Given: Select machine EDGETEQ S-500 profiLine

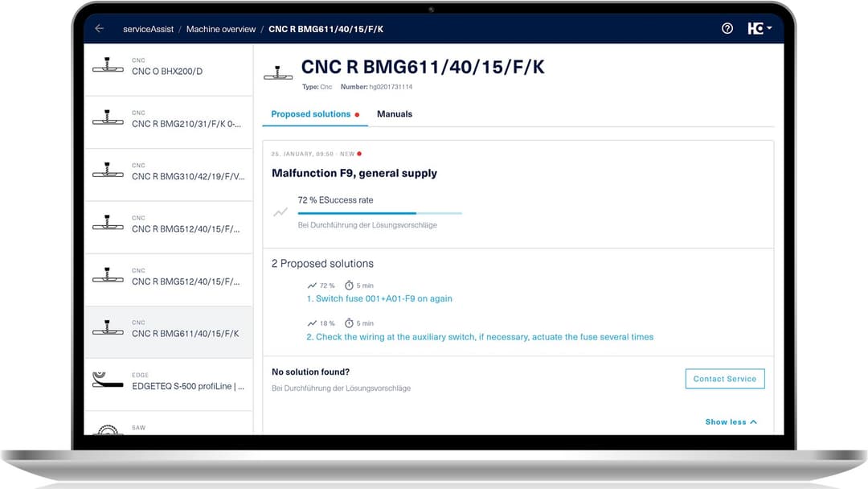Looking at the screenshot, I should click(168, 385).
